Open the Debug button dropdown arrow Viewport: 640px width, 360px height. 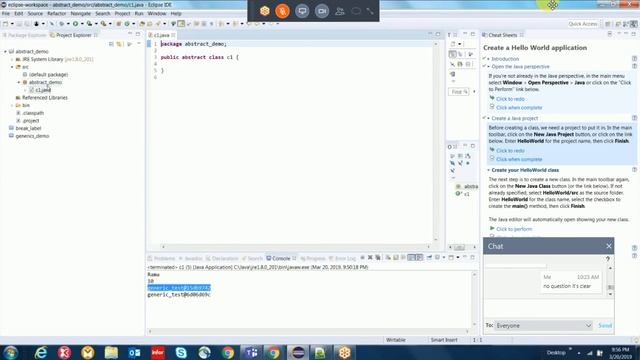(68, 24)
